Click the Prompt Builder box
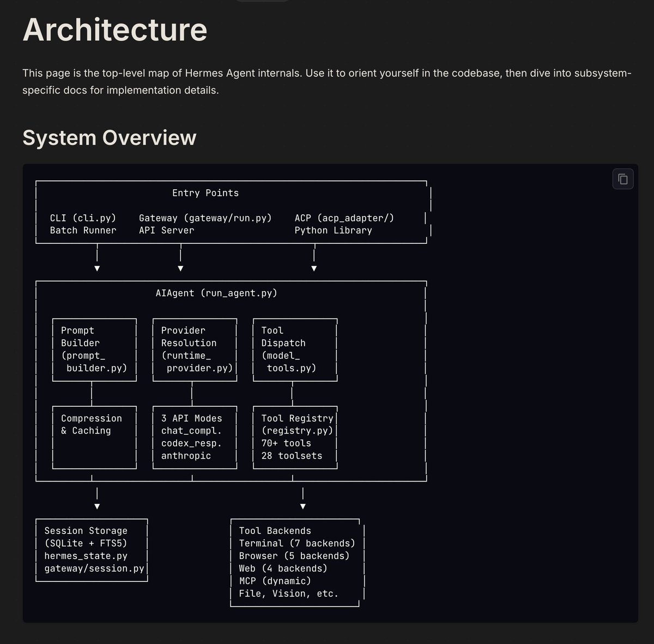The image size is (654, 644). click(94, 350)
